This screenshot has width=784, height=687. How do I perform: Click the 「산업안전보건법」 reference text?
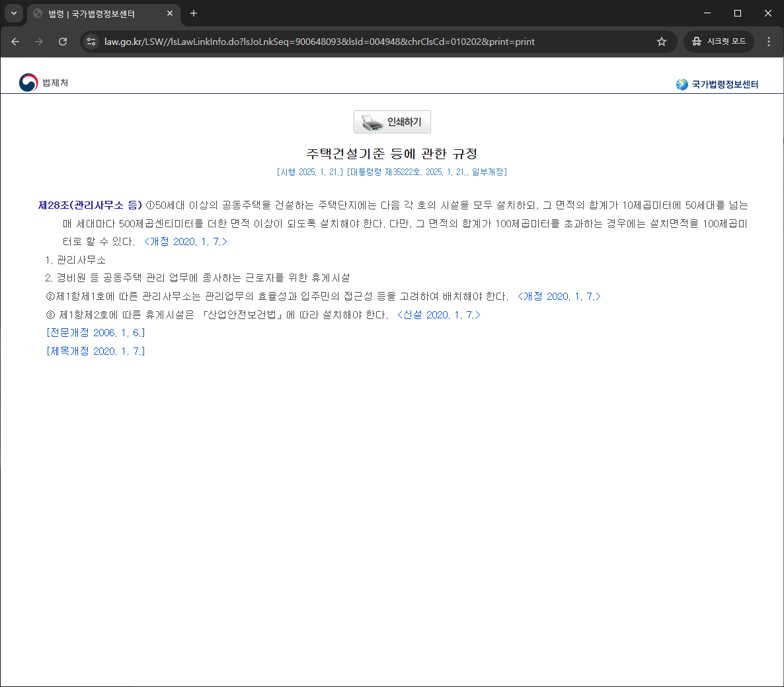tap(243, 315)
